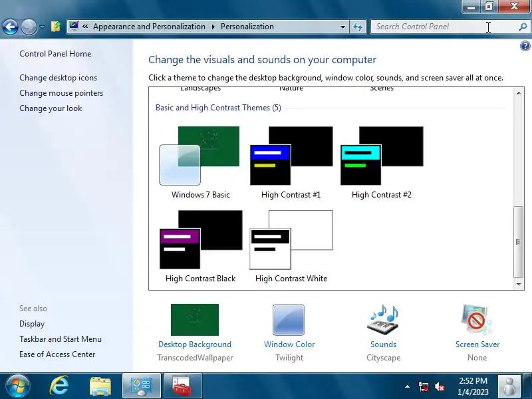Viewport: 532px width, 399px height.
Task: Click the TranscodedWallpaper label
Action: tap(195, 358)
